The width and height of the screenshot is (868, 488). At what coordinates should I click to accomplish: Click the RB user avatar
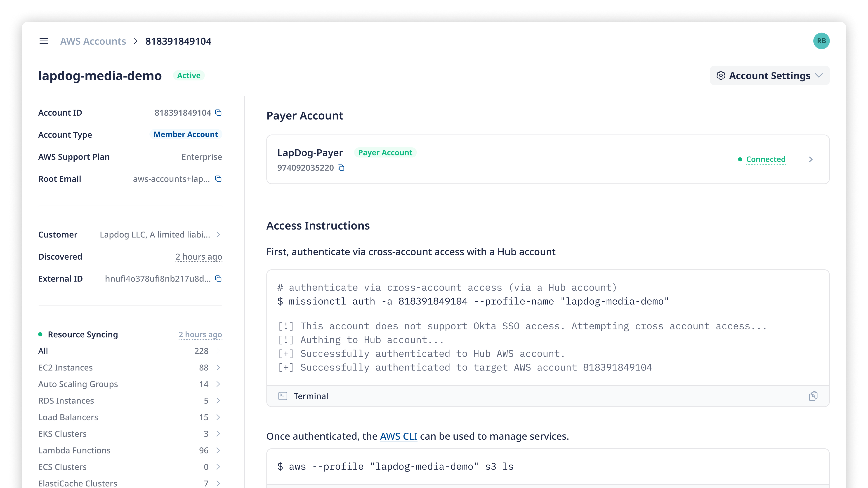point(821,41)
